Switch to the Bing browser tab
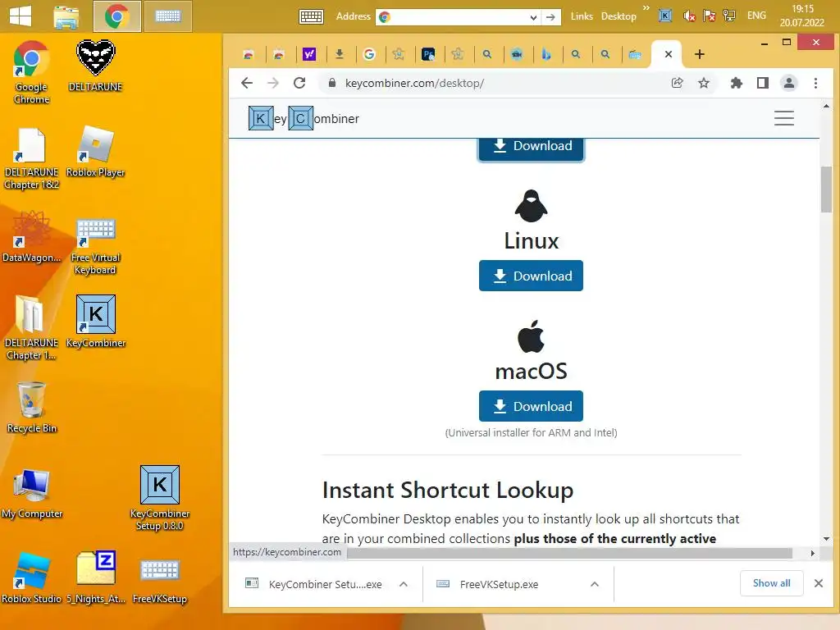 point(546,54)
